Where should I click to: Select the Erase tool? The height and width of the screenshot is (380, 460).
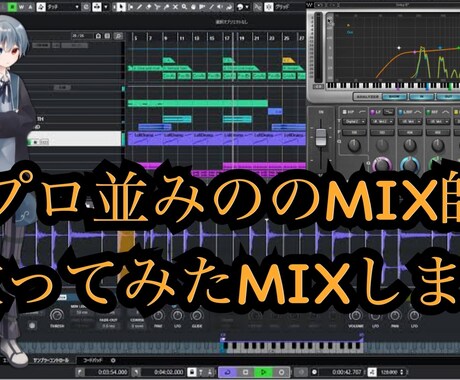148,7
